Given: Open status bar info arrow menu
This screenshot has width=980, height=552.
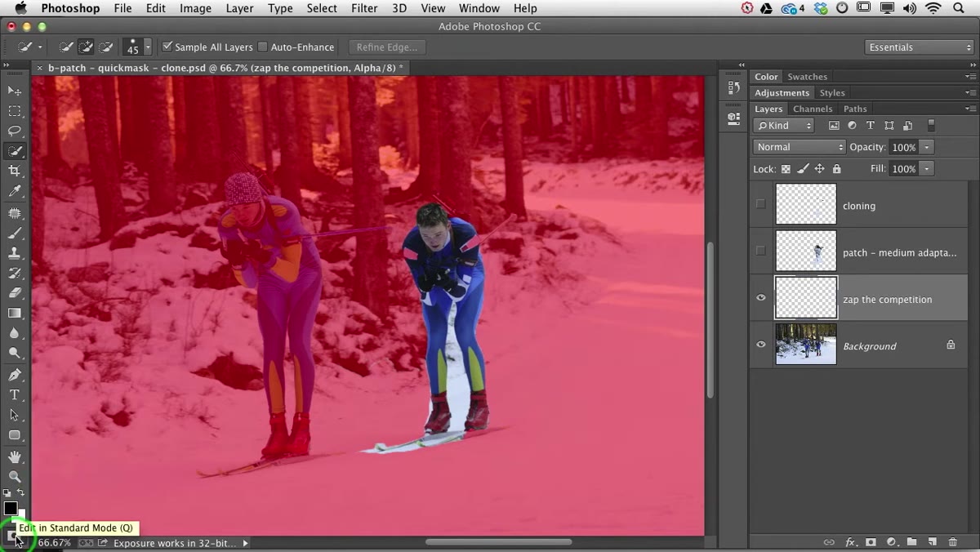Looking at the screenshot, I should (x=245, y=543).
